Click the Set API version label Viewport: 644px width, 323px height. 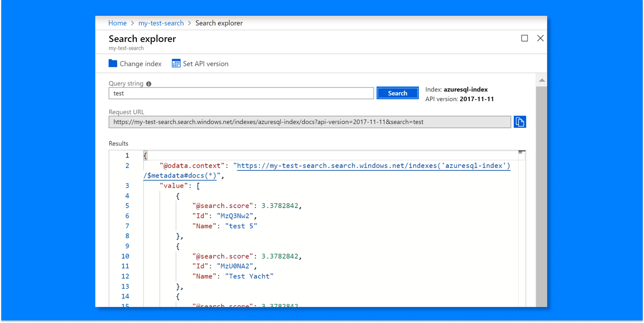(206, 64)
